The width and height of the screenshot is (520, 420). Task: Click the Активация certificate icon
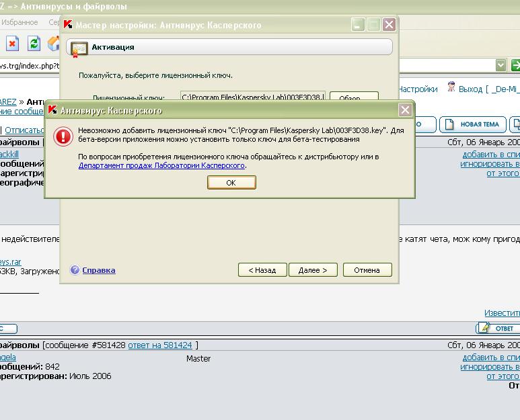[x=79, y=48]
